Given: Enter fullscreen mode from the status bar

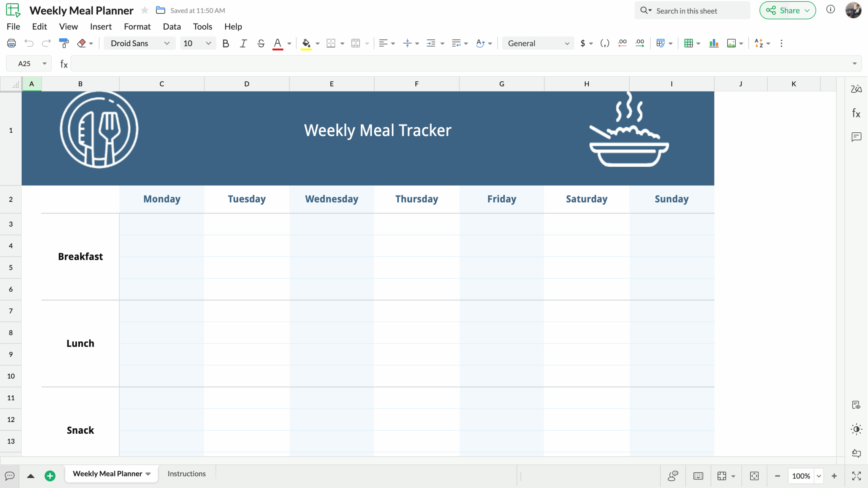Looking at the screenshot, I should tap(856, 475).
